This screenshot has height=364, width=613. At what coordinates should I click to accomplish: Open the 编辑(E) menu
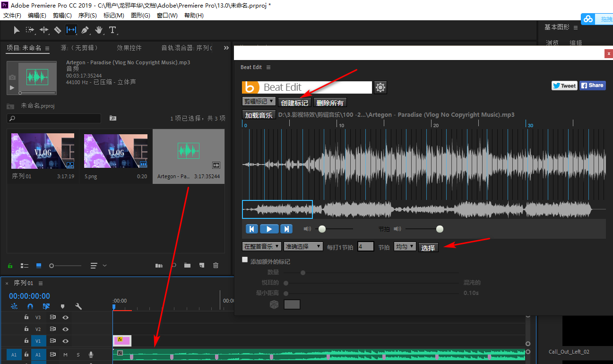coord(37,16)
